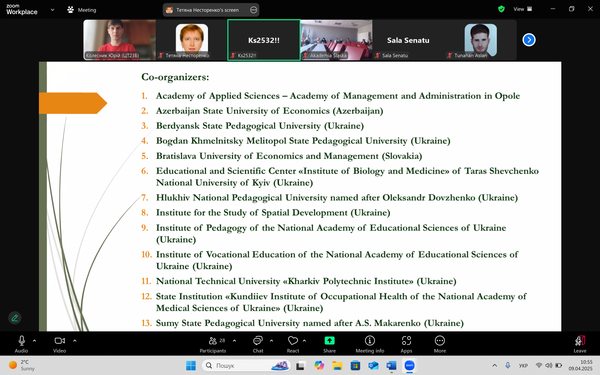The image size is (600, 375).
Task: Select Ks2532!! participant tile
Action: pos(264,40)
